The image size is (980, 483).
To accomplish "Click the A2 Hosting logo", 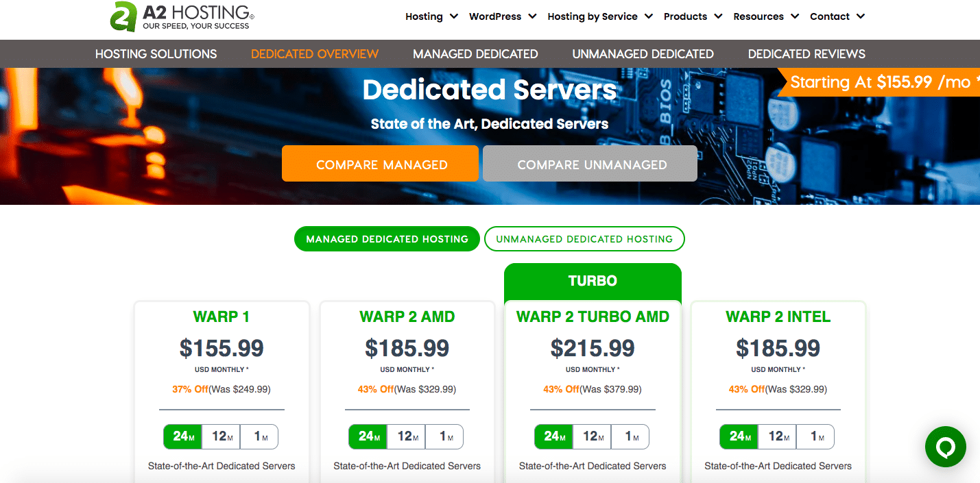I will [175, 16].
